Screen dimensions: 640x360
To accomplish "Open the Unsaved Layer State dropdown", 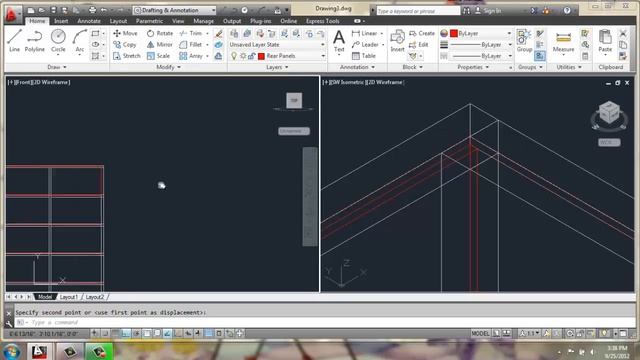I will coord(277,44).
